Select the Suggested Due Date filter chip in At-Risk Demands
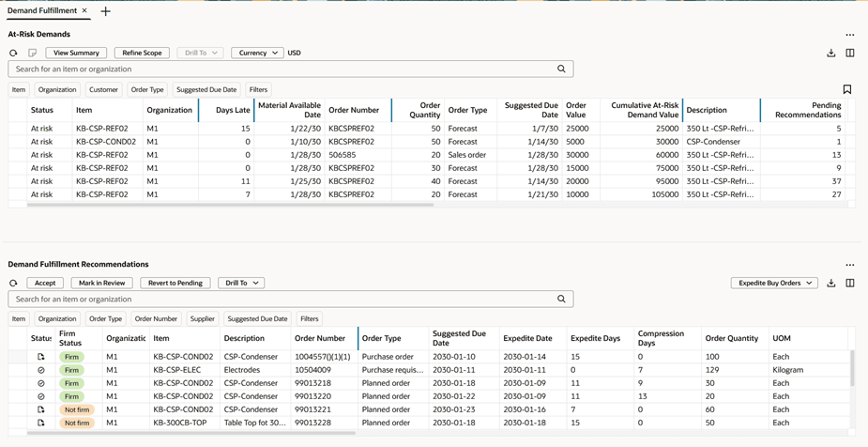The height and width of the screenshot is (447, 868). (x=206, y=90)
